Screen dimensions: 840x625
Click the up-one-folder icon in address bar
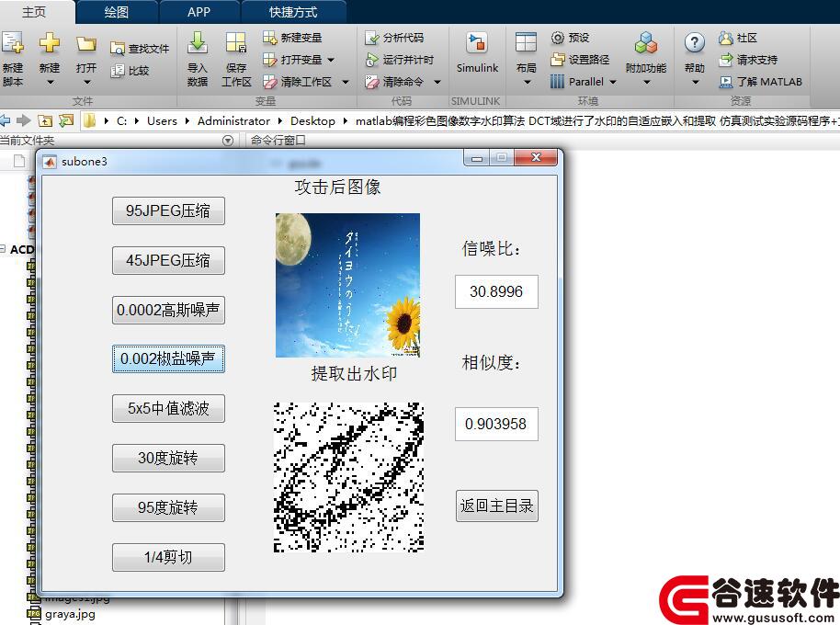coord(45,120)
